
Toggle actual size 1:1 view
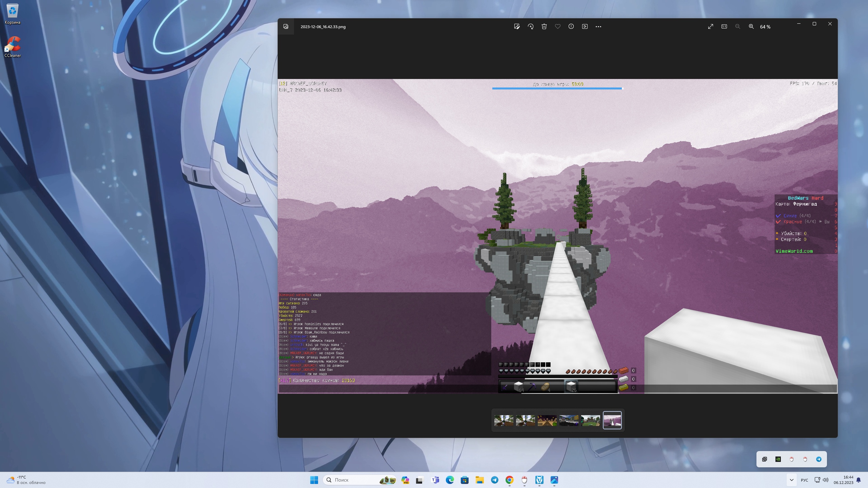tap(724, 26)
